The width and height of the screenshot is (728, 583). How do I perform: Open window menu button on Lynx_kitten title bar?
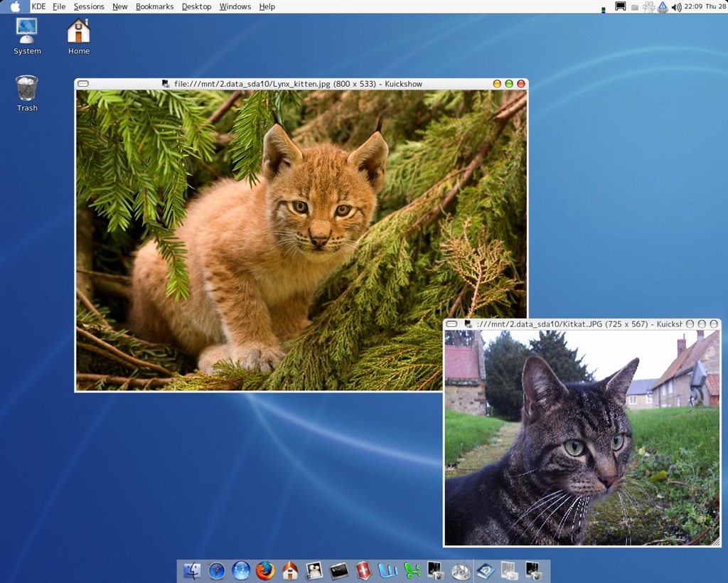(x=83, y=84)
